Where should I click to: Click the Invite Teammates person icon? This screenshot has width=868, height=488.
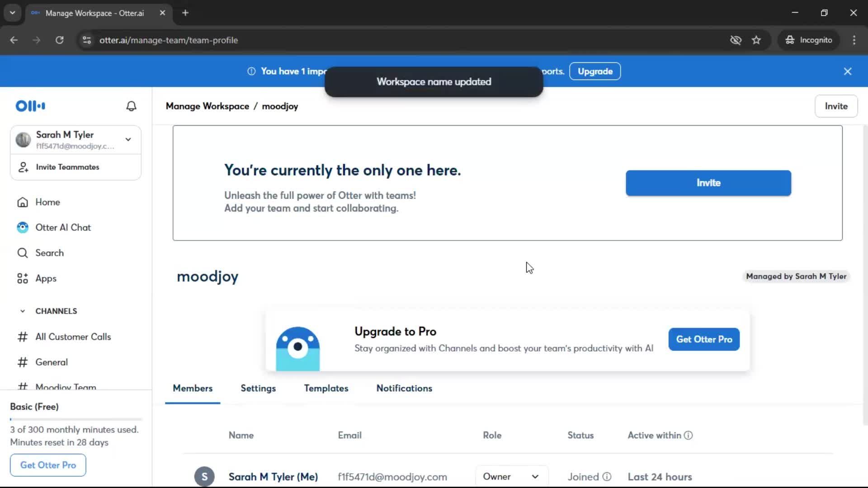pos(23,167)
